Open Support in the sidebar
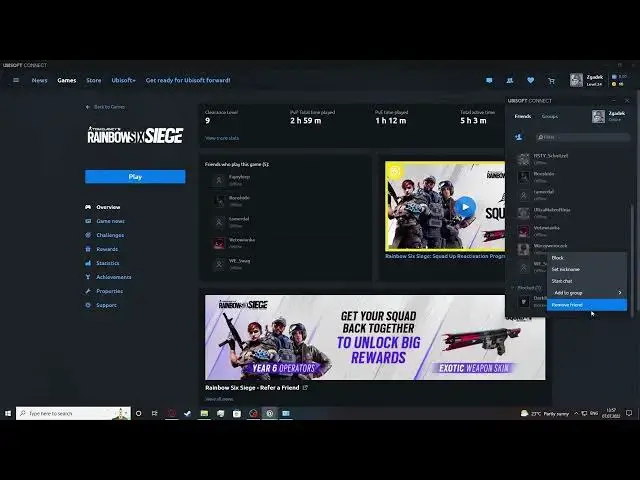This screenshot has width=640, height=480. [106, 305]
